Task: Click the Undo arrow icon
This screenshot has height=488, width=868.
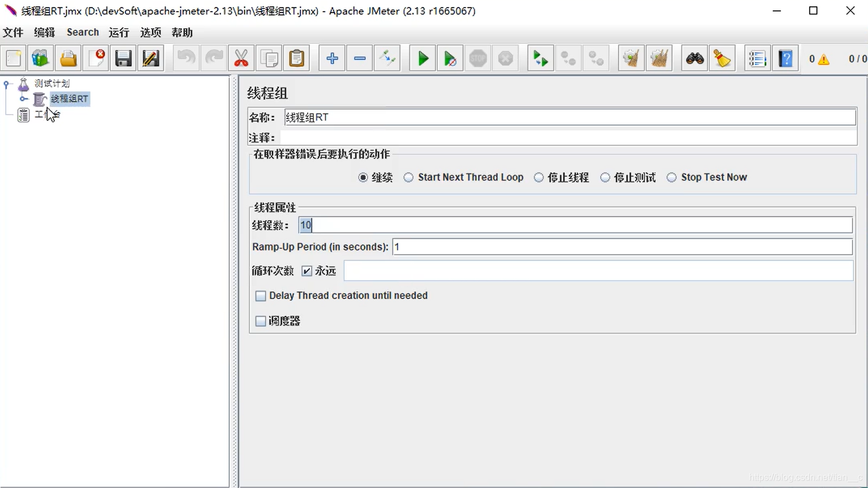Action: point(186,58)
